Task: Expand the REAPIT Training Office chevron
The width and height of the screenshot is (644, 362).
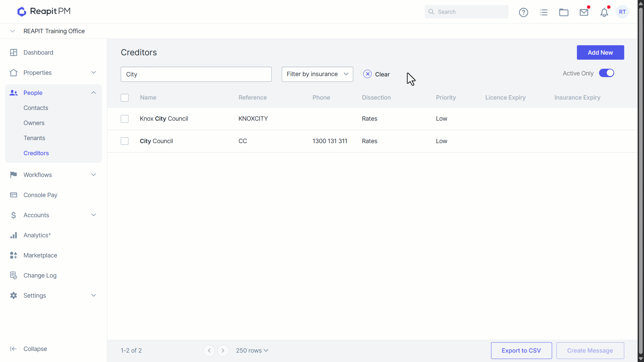Action: pyautogui.click(x=12, y=31)
